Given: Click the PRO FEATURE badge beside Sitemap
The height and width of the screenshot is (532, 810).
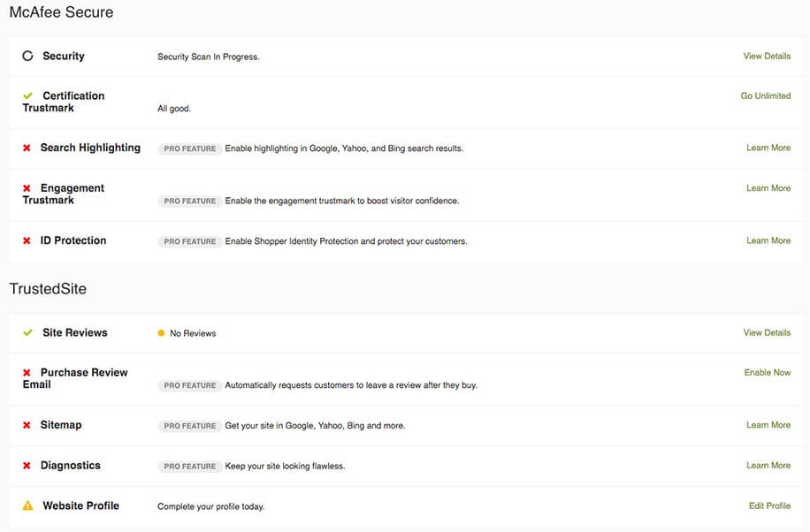Looking at the screenshot, I should point(189,426).
